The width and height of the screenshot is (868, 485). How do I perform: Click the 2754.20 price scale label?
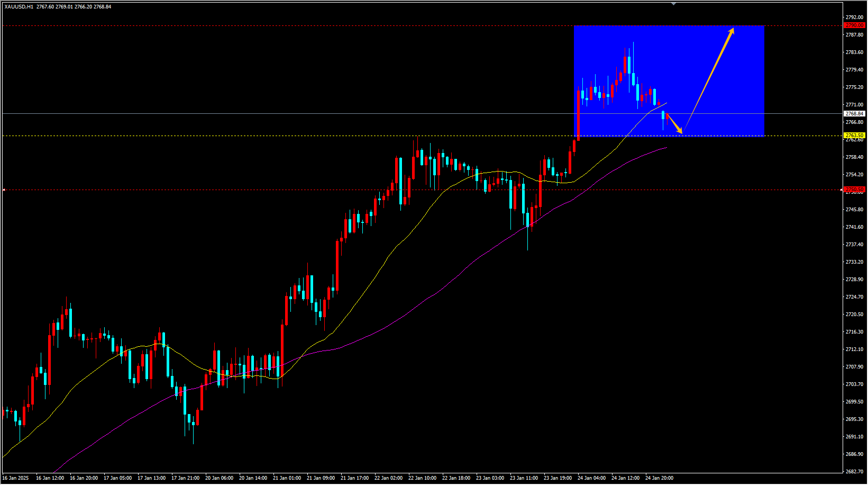[855, 175]
